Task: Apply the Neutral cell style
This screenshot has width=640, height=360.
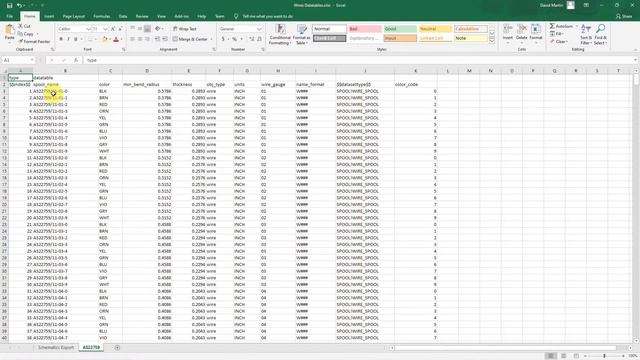Action: pos(436,29)
